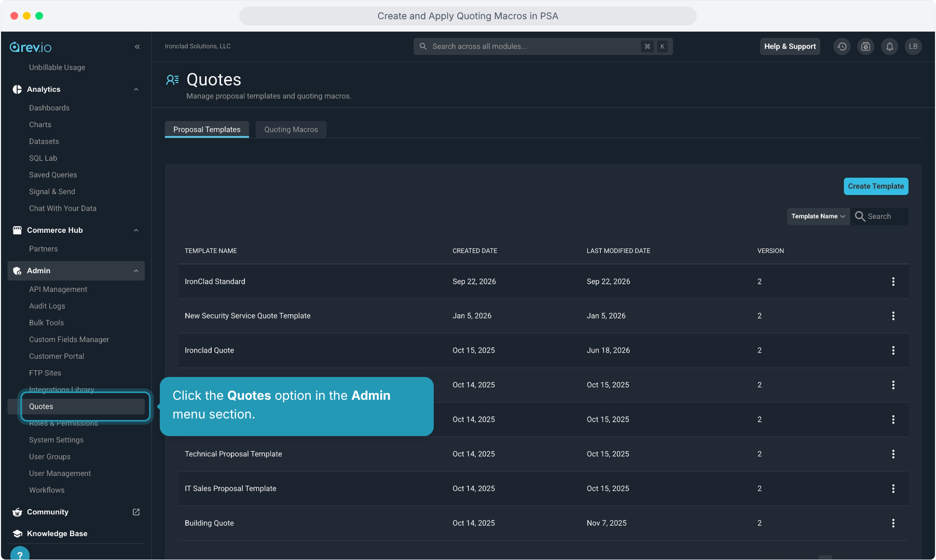This screenshot has height=560, width=936.
Task: Open Workflows in the Admin menu
Action: click(x=47, y=490)
